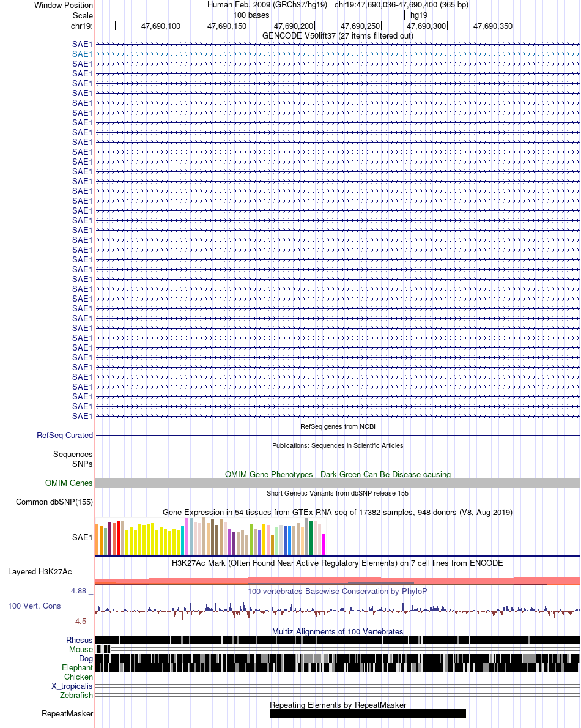Click the Layered H3K27Ac label

[x=40, y=571]
